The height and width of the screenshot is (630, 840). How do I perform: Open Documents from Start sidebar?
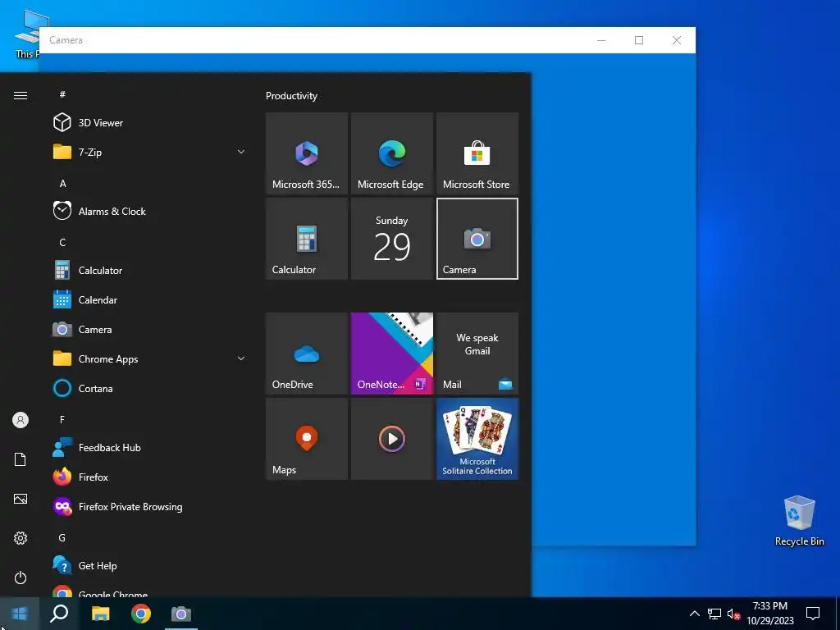pos(21,459)
